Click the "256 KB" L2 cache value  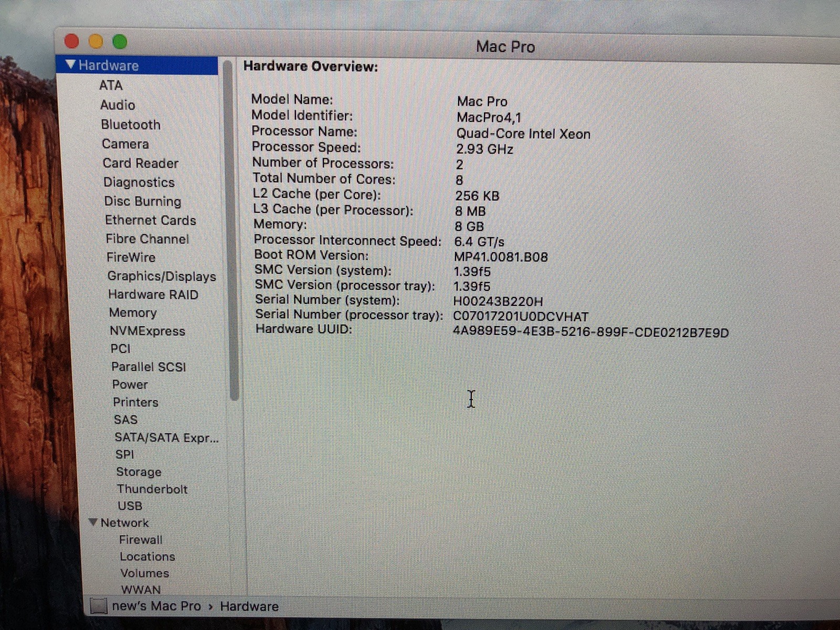(477, 196)
